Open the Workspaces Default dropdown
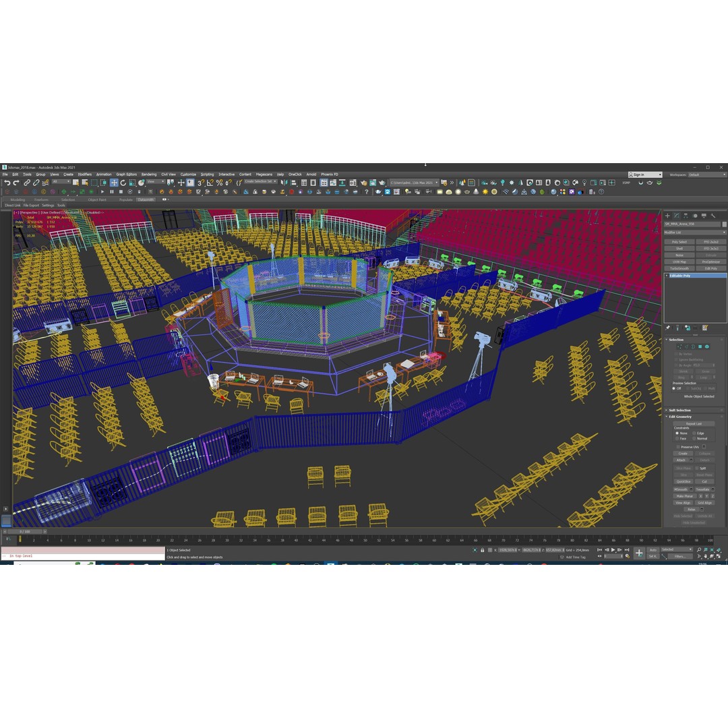The image size is (728, 728). [707, 175]
